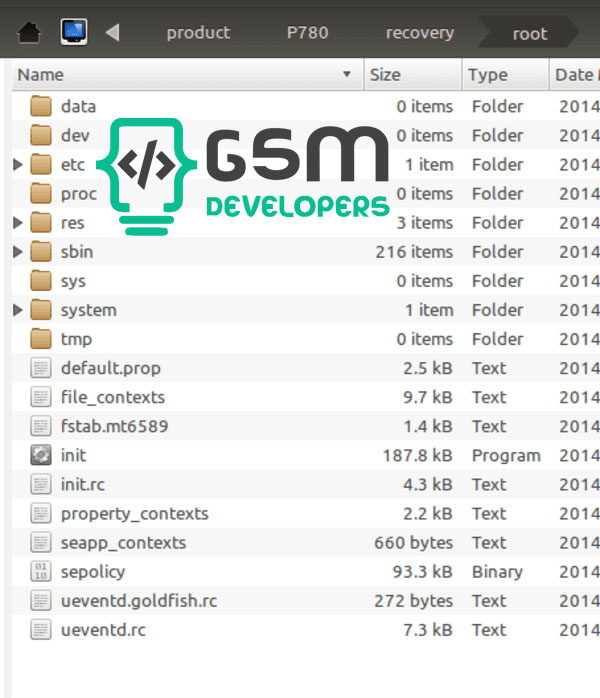Click the 3 items size cell
This screenshot has height=698, width=600.
[x=425, y=223]
